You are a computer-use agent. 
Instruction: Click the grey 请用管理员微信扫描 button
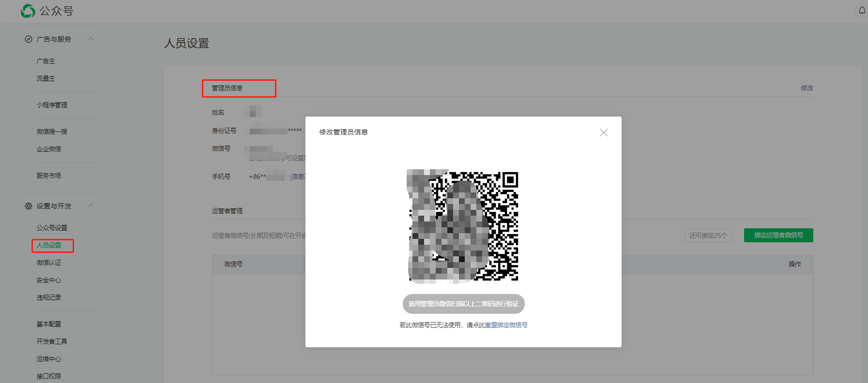(x=464, y=304)
